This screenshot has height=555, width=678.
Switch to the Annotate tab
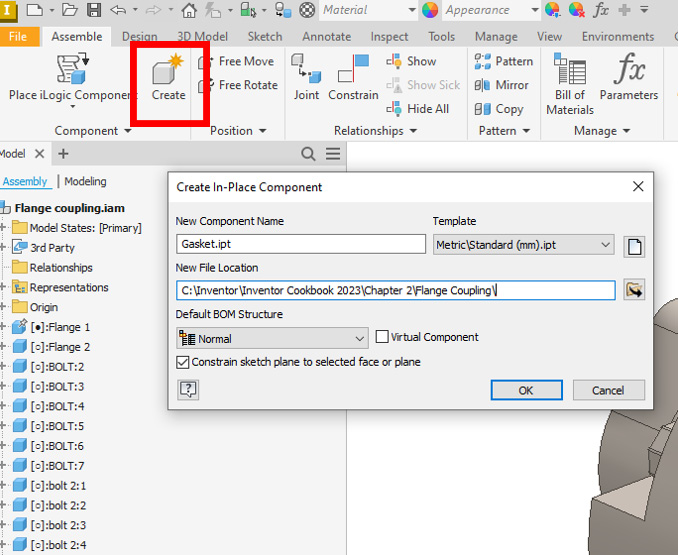326,37
